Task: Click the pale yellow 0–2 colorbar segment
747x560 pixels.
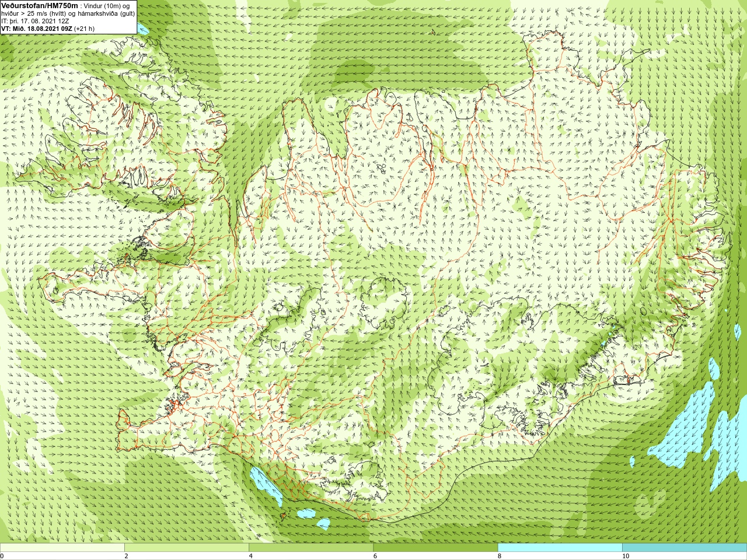Action: 62,548
